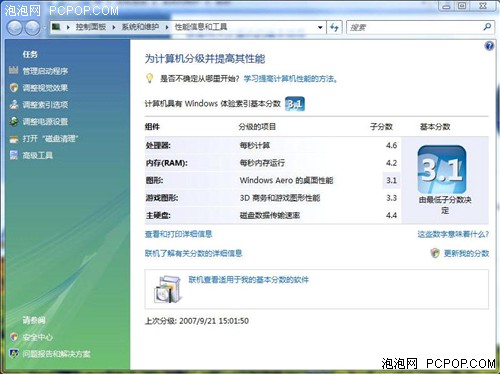Click the shield icon next to 调整视觉效果
The image size is (500, 374).
click(14, 88)
